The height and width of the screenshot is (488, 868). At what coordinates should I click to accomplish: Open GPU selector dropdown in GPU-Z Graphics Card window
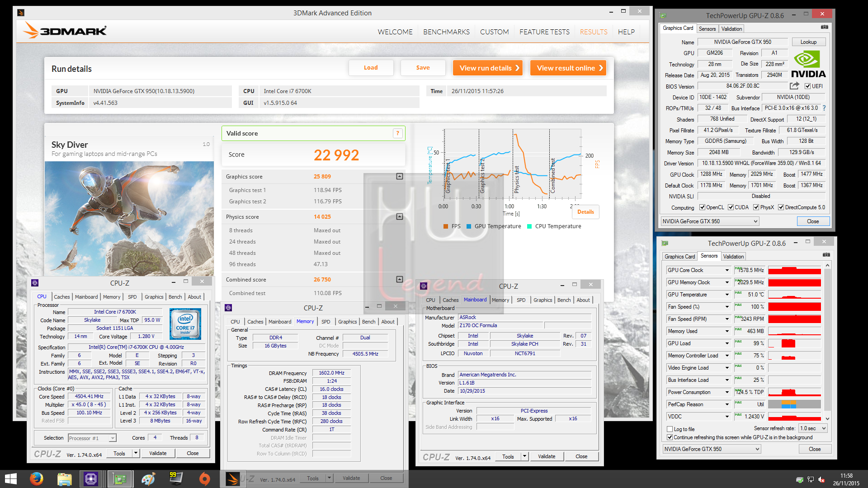tap(710, 221)
